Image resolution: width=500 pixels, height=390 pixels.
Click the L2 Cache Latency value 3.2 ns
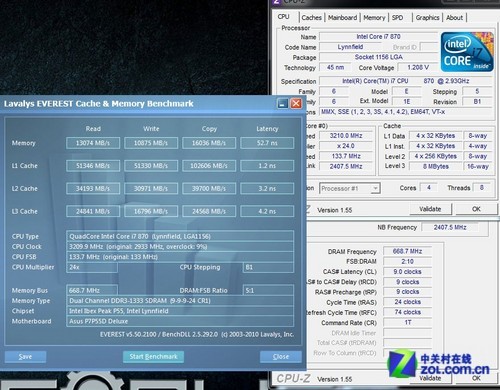(x=267, y=188)
